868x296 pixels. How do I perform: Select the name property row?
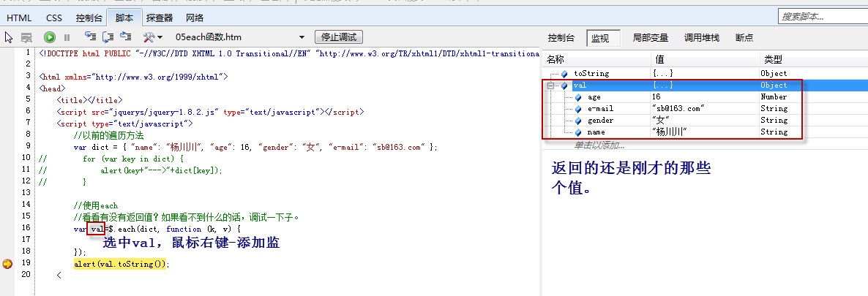tap(706, 132)
